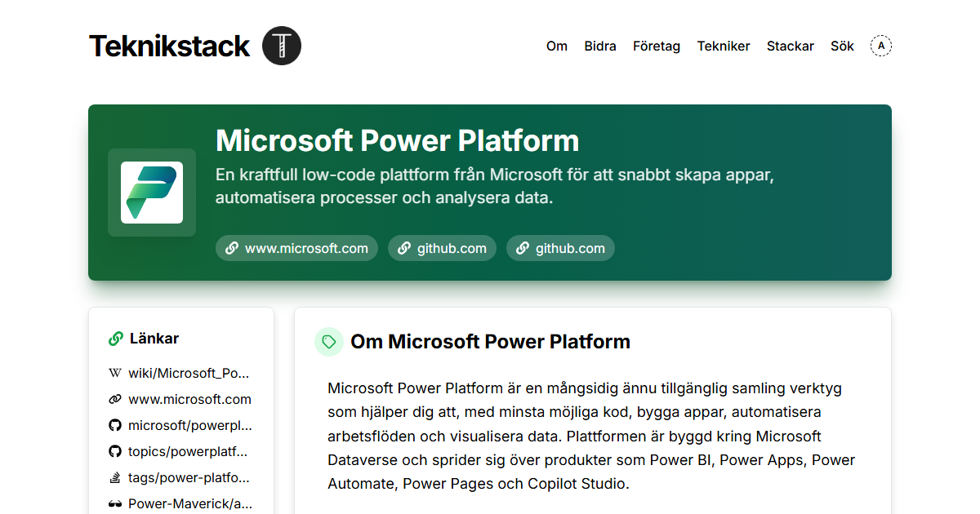Open the first github.com banner chip

[x=443, y=248]
